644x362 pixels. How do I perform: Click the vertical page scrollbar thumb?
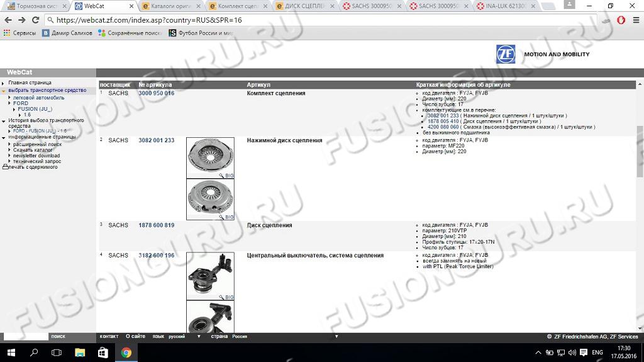click(x=640, y=151)
